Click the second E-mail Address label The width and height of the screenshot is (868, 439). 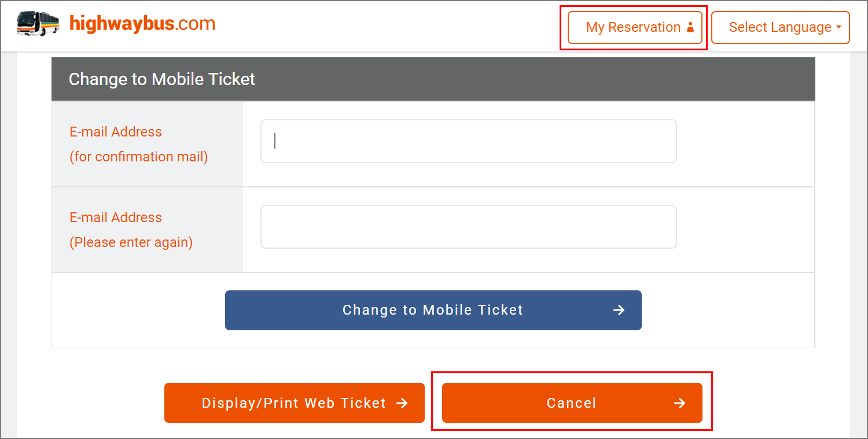(116, 217)
